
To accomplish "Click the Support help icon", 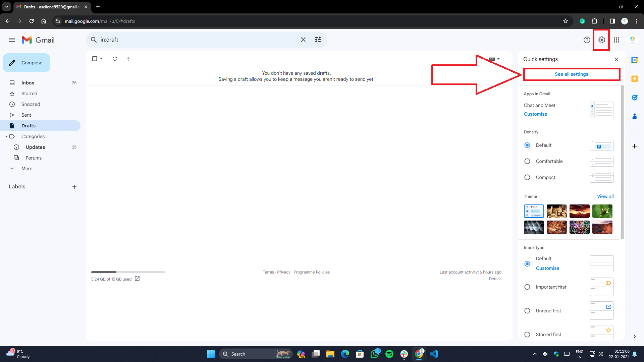I will click(x=587, y=40).
